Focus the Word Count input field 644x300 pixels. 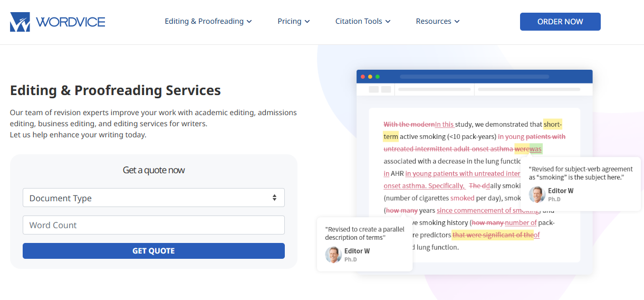[x=153, y=225]
